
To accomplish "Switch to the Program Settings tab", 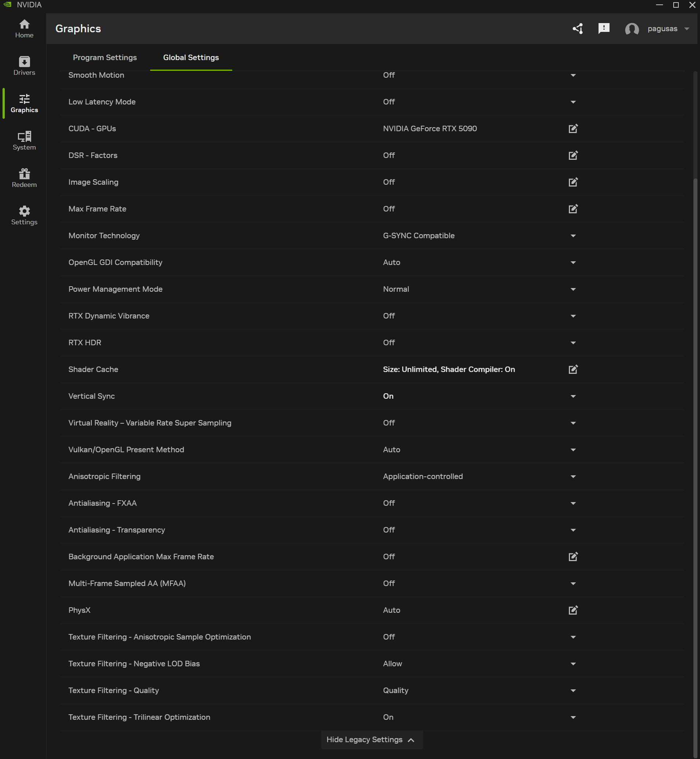I will 105,58.
